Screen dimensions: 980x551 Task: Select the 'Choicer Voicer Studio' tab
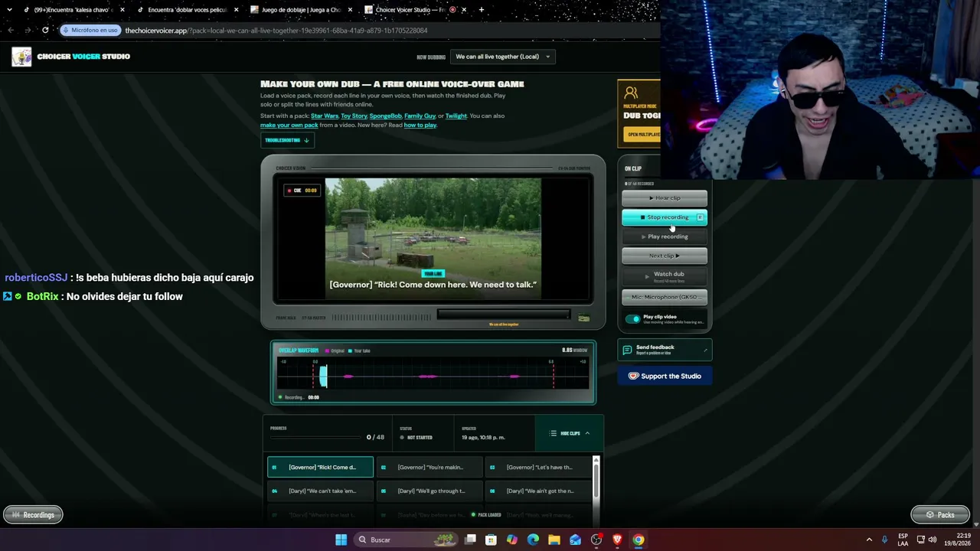(415, 10)
